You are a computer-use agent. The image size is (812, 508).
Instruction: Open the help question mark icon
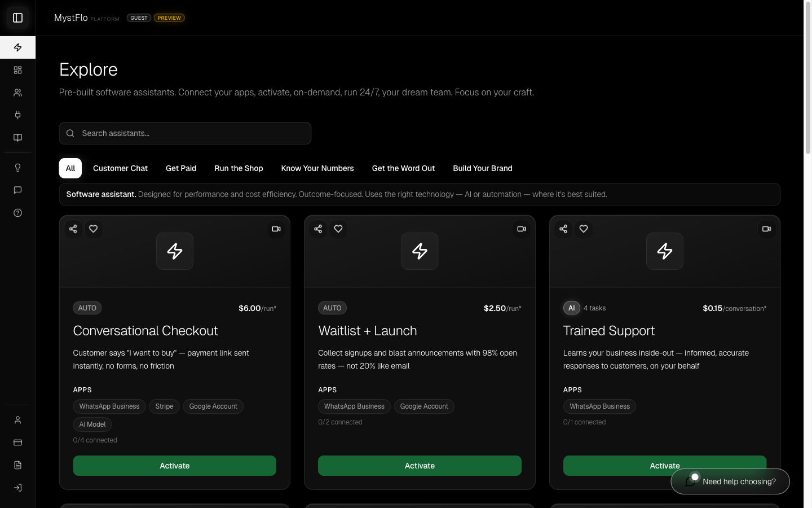(x=17, y=213)
